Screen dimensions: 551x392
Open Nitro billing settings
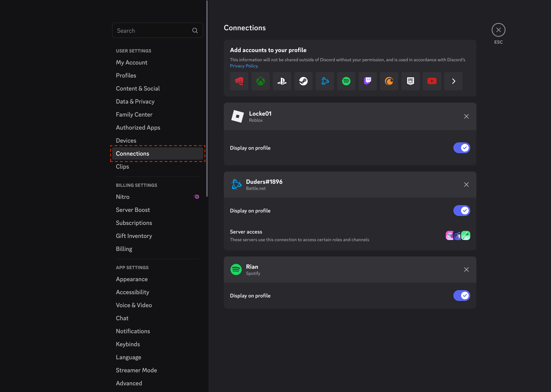(x=157, y=197)
